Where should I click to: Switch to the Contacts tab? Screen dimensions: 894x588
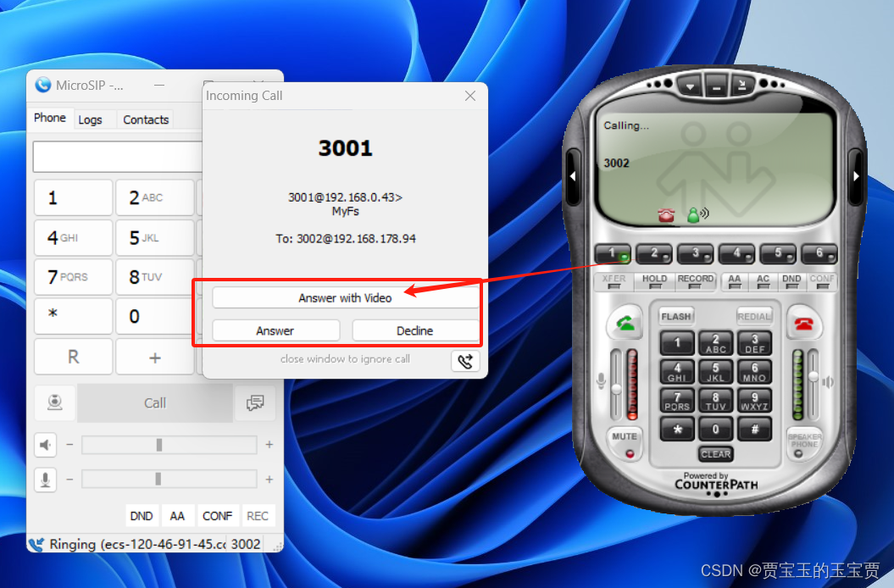coord(144,119)
